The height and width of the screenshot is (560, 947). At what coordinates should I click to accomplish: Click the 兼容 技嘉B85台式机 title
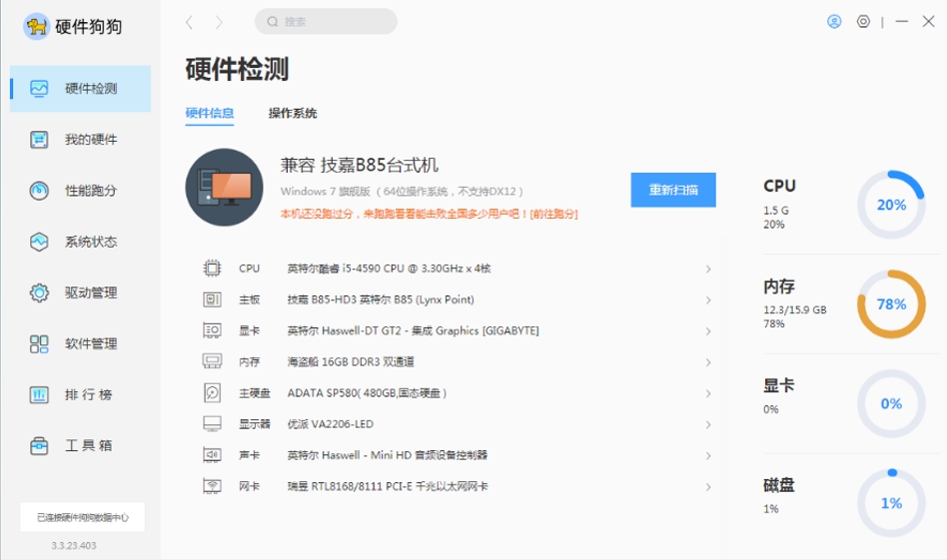pyautogui.click(x=360, y=166)
